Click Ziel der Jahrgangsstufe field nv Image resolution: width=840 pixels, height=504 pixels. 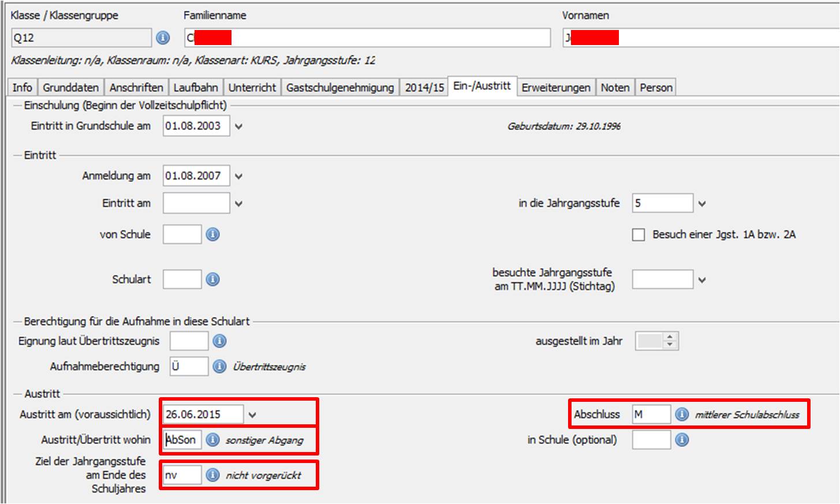182,475
